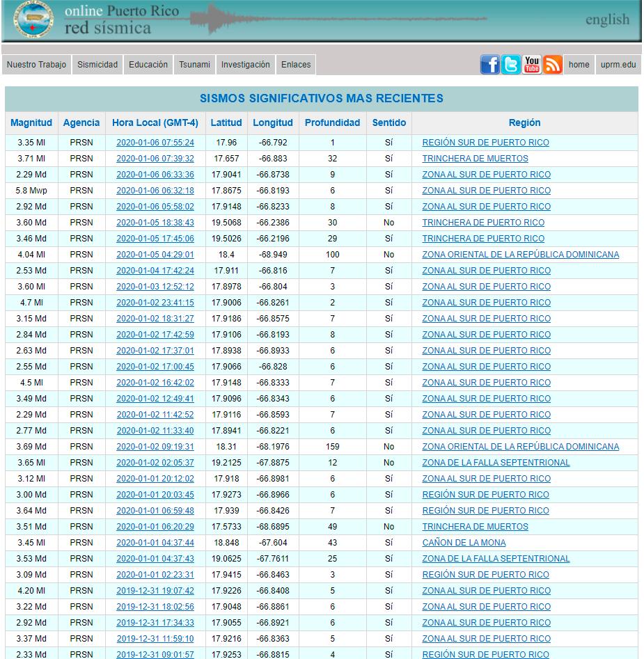Open the Nuestro Trabajo menu
The height and width of the screenshot is (659, 644).
click(37, 65)
